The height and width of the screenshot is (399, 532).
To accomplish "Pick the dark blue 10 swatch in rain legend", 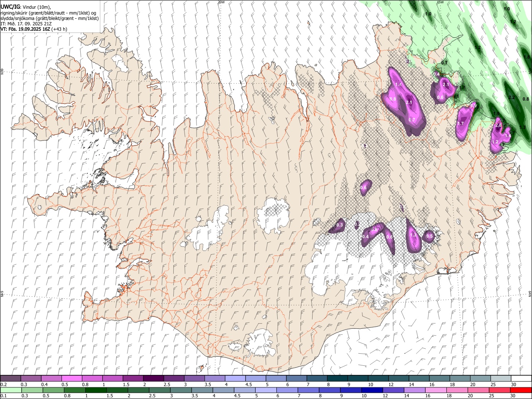I will tap(372, 390).
